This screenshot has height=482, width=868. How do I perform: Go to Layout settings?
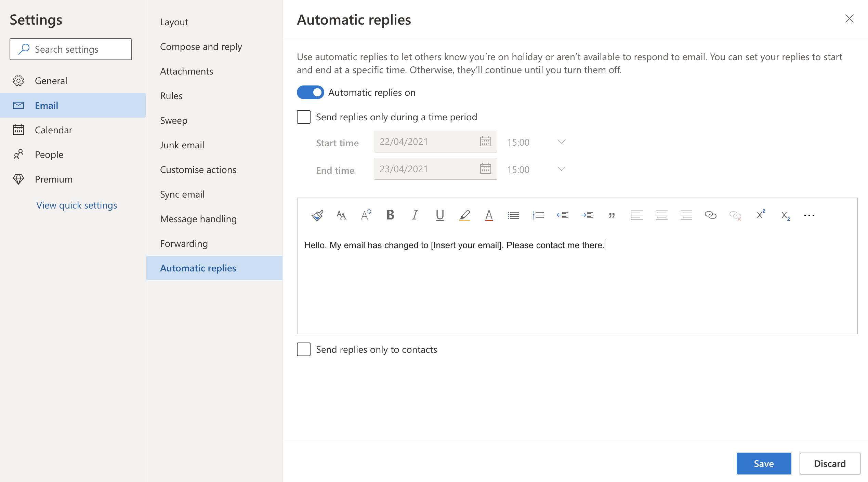[x=214, y=22]
